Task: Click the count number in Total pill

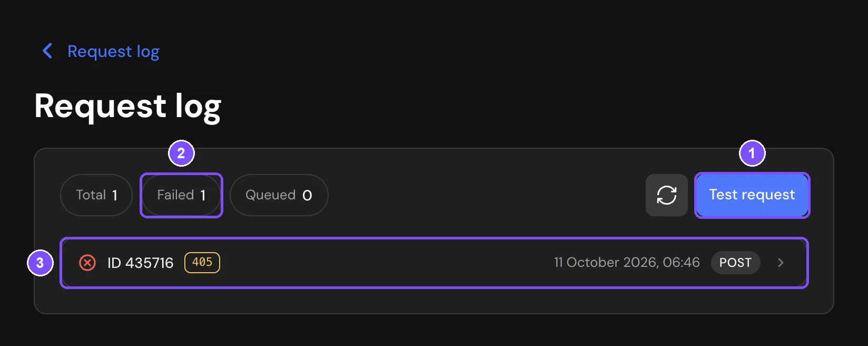Action: coord(115,196)
